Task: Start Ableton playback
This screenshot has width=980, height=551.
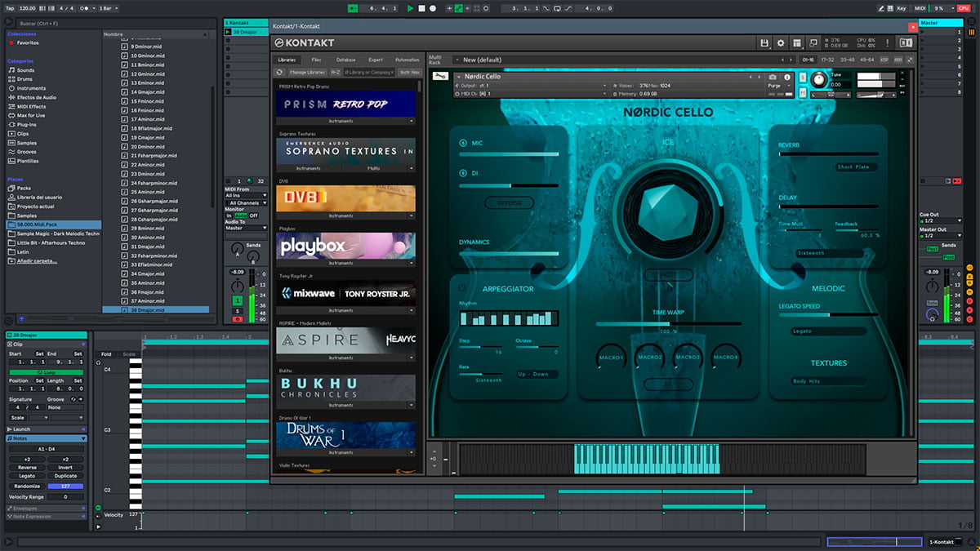Action: point(410,8)
